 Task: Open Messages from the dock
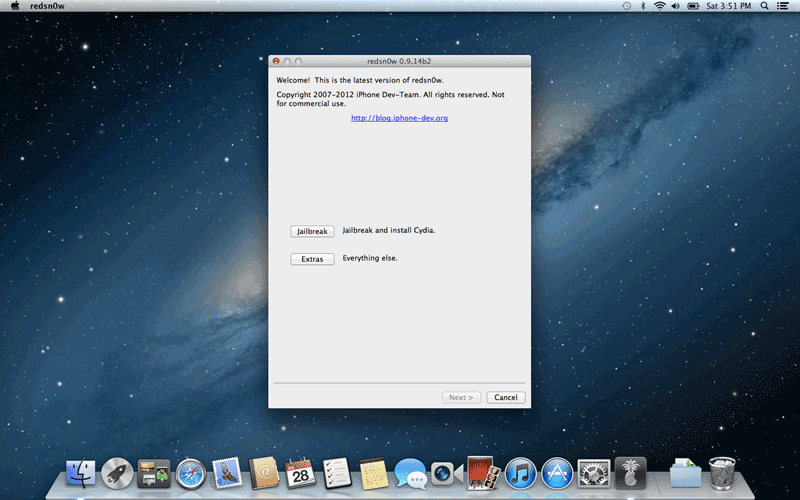tap(409, 472)
